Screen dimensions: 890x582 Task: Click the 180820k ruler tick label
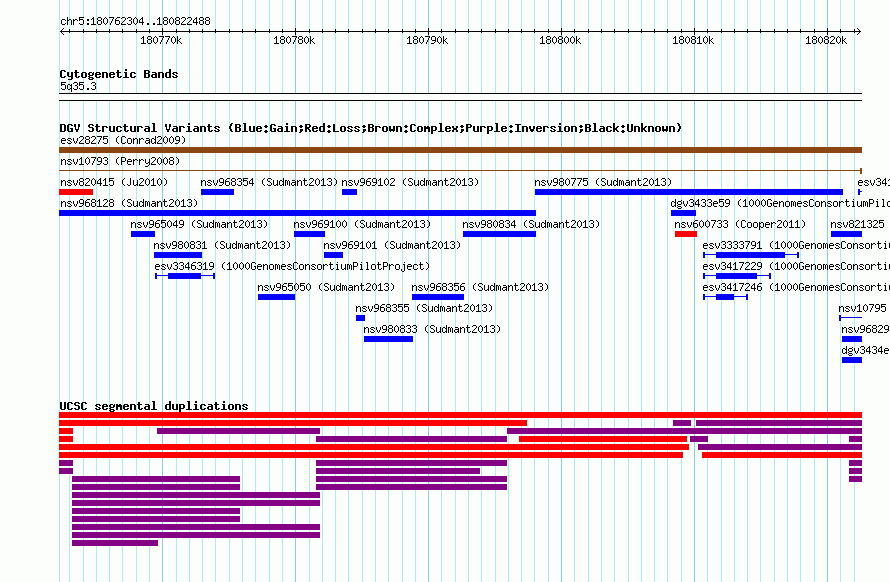point(826,40)
